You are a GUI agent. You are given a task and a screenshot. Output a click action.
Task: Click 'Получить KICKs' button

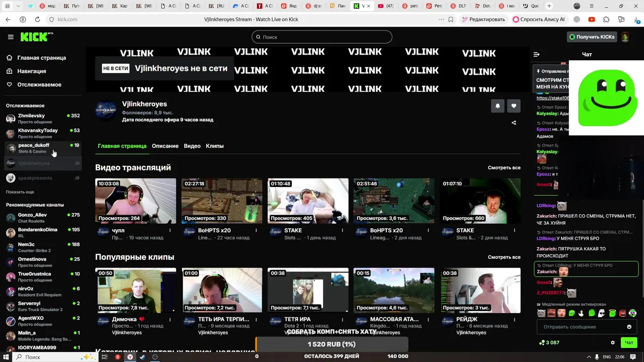point(592,37)
